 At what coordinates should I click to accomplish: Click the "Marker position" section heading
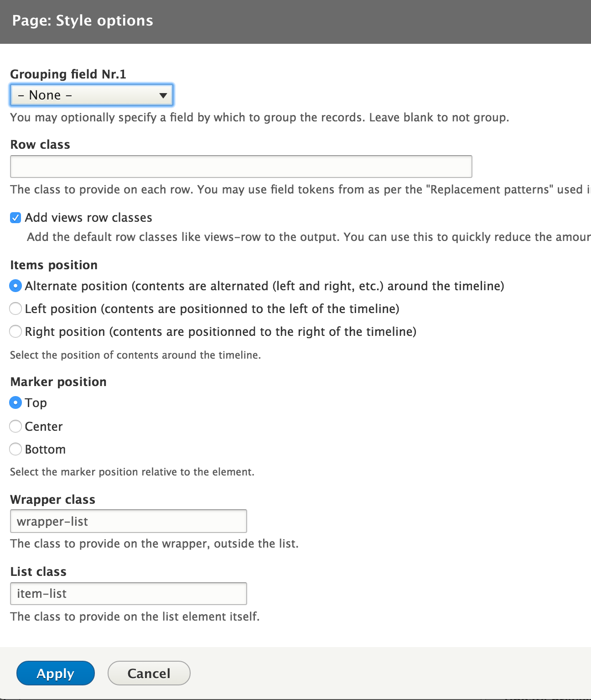[x=58, y=382]
